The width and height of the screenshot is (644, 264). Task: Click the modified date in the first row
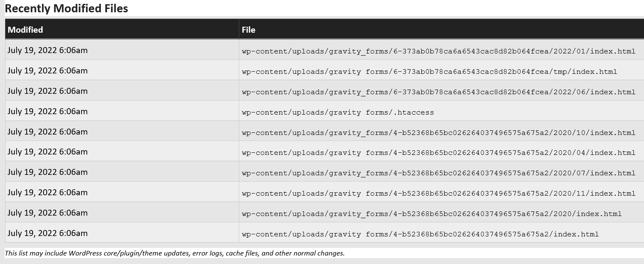pos(48,51)
